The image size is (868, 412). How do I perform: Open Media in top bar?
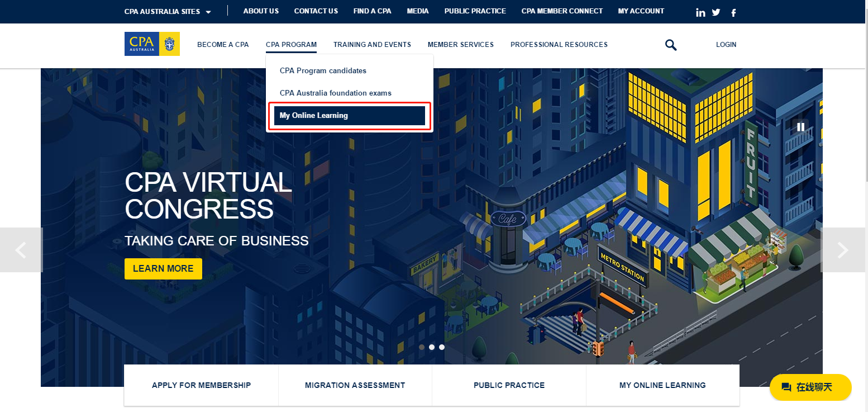[418, 11]
